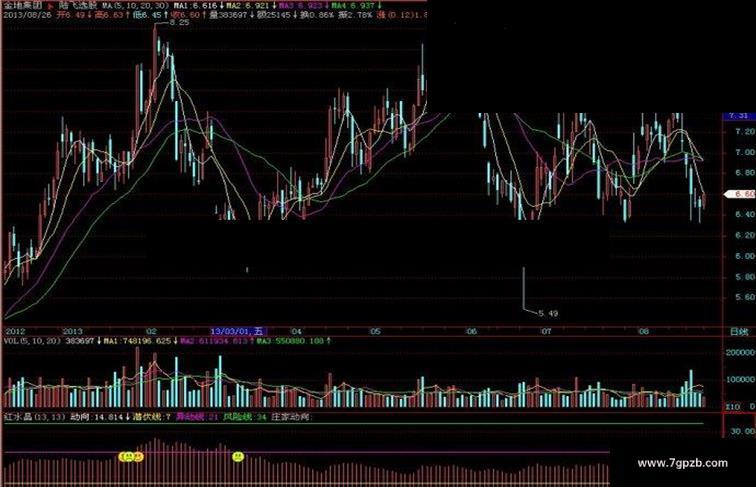This screenshot has width=756, height=487.
Task: Click the 8.25 high price label
Action: pos(180,22)
